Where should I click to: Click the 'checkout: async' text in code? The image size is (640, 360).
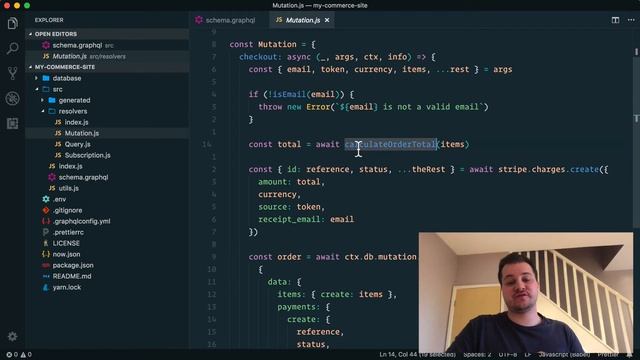click(275, 57)
